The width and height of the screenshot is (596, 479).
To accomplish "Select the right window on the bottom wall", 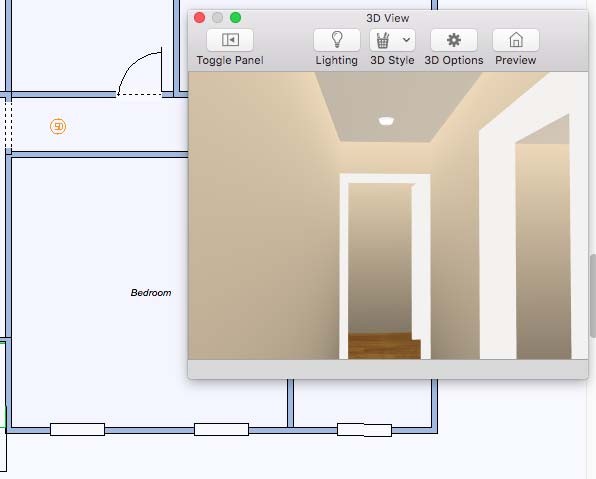I will (365, 430).
